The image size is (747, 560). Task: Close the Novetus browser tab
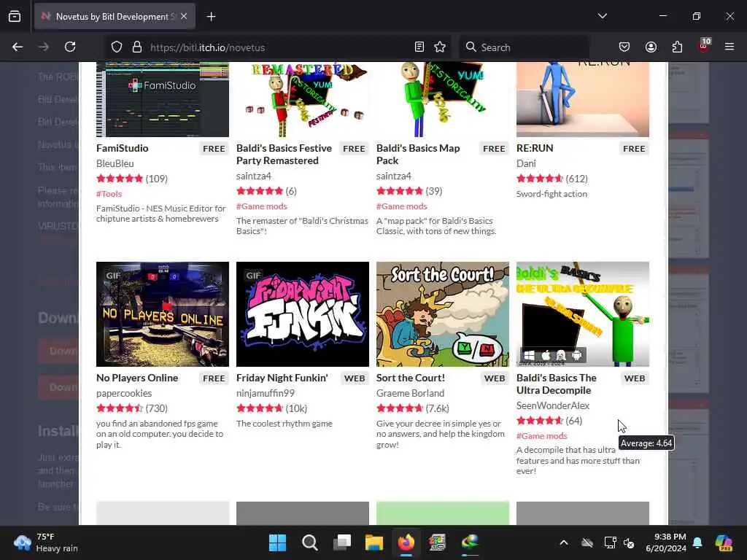[x=184, y=16]
